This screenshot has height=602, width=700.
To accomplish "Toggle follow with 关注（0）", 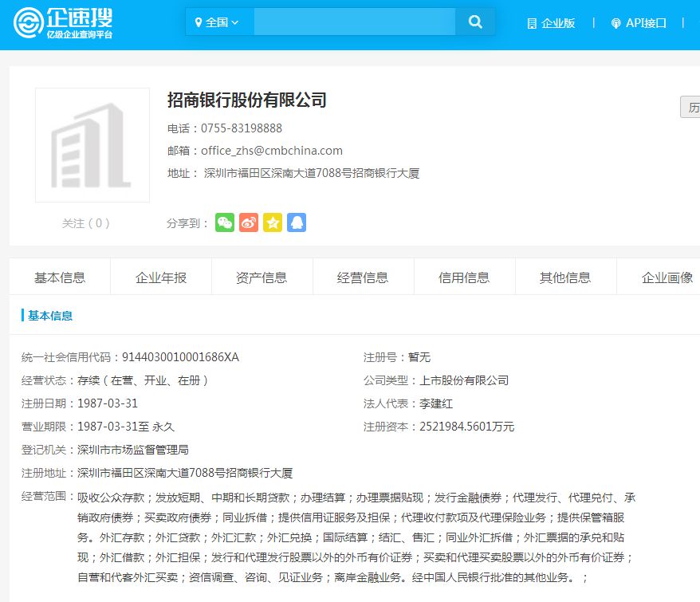I will tap(86, 223).
